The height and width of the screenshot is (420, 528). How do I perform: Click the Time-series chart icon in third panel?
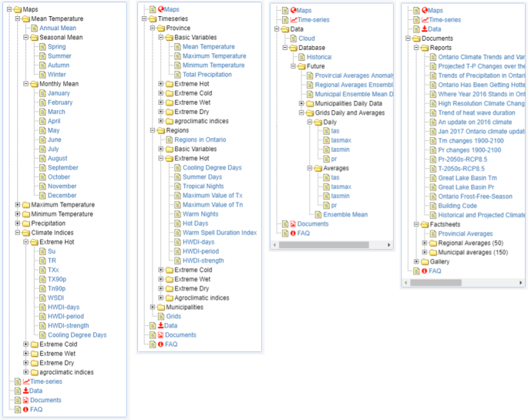294,20
